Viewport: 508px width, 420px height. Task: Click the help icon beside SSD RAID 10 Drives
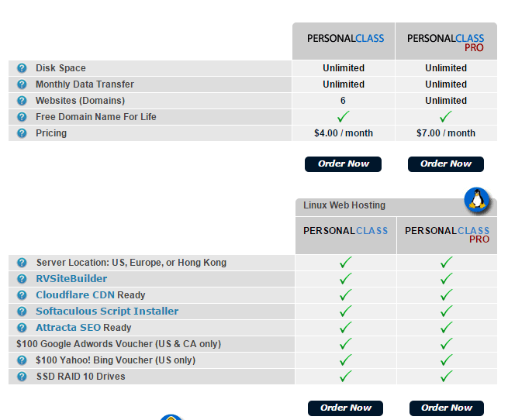tap(22, 377)
